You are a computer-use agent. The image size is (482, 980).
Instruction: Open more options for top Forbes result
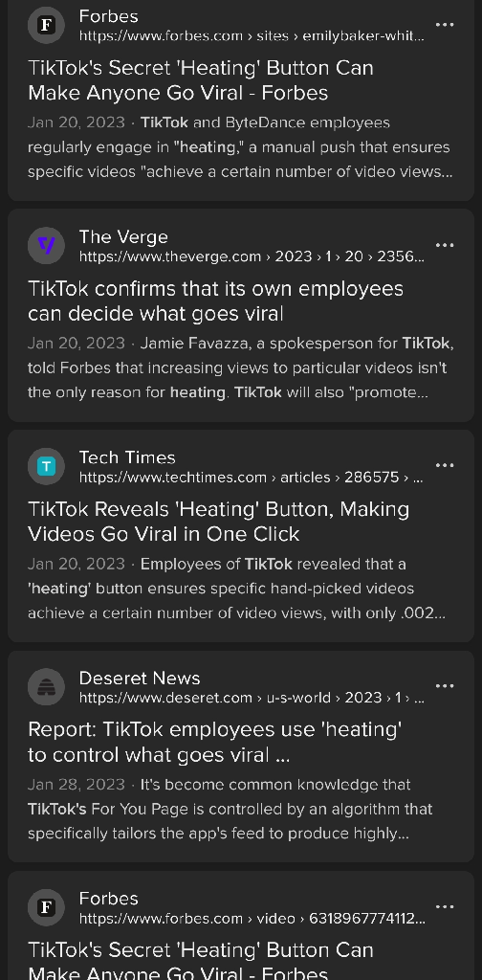coord(445,25)
